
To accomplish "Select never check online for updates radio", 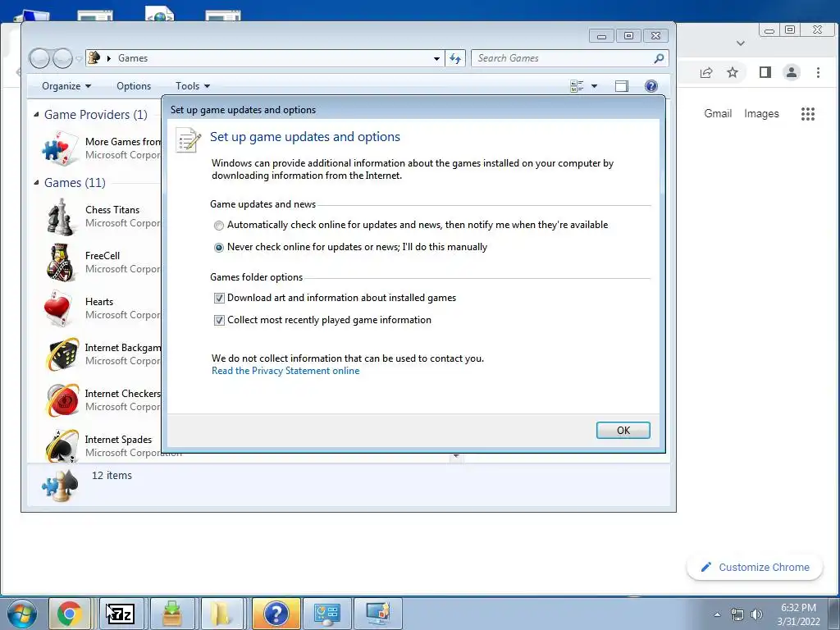I will (218, 248).
